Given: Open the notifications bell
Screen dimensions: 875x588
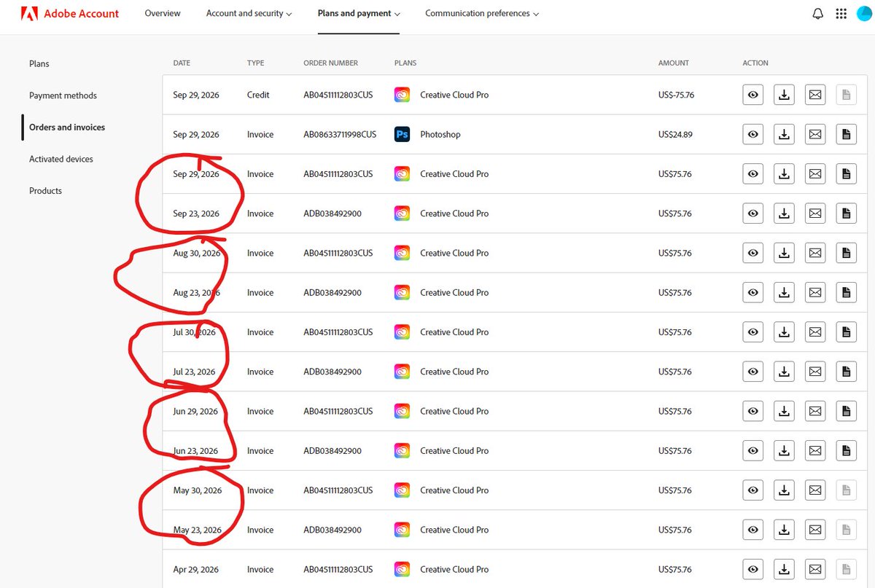Looking at the screenshot, I should pos(817,14).
